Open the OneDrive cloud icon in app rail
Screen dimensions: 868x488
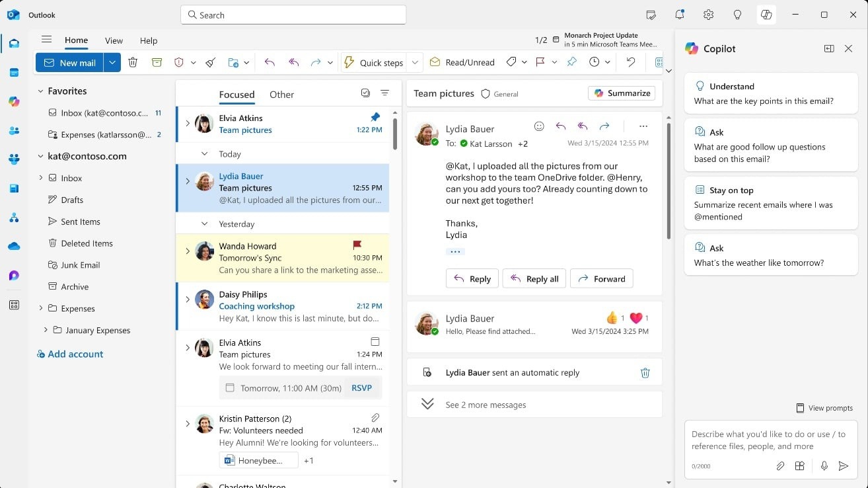[x=14, y=247]
